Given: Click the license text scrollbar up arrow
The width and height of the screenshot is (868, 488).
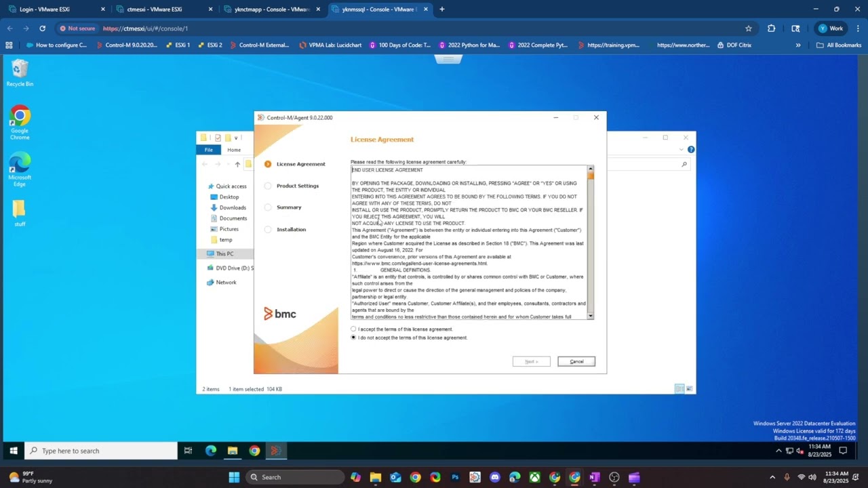Looking at the screenshot, I should point(590,169).
